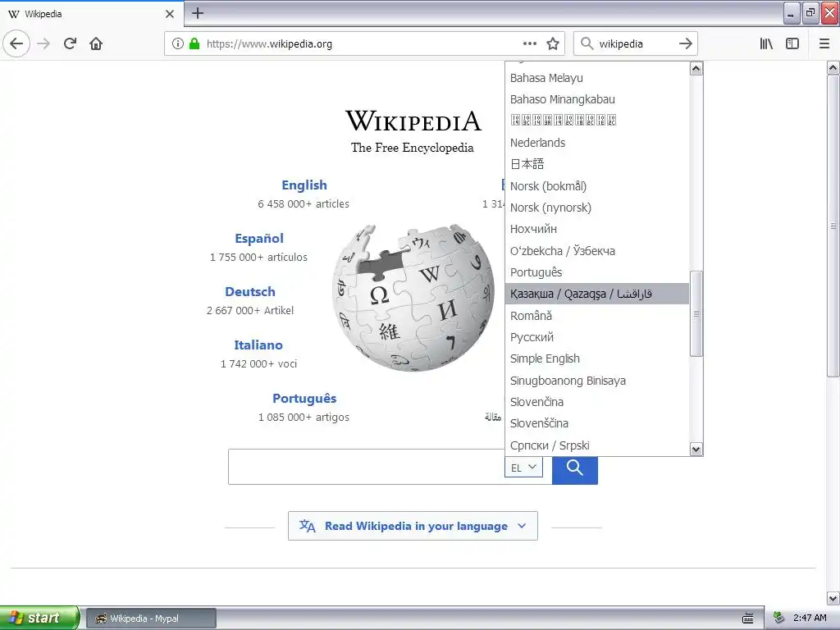Viewport: 840px width, 630px height.
Task: Expand Read Wikipedia in your language
Action: coord(413,526)
